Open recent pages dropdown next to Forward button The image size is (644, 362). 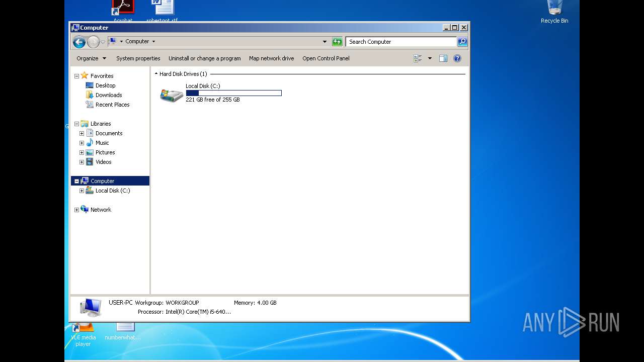[x=103, y=42]
